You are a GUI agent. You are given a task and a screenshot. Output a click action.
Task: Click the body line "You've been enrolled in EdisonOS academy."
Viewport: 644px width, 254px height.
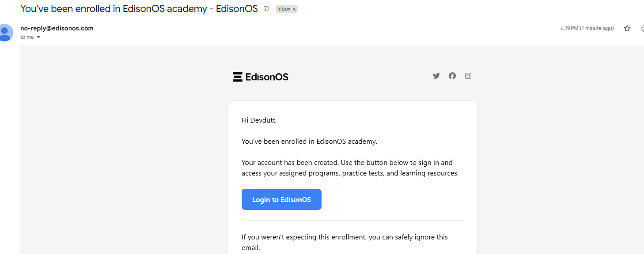tap(309, 142)
